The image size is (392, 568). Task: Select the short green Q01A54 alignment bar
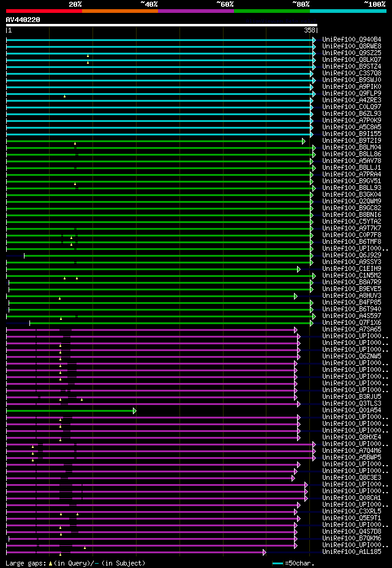pyautogui.click(x=69, y=411)
